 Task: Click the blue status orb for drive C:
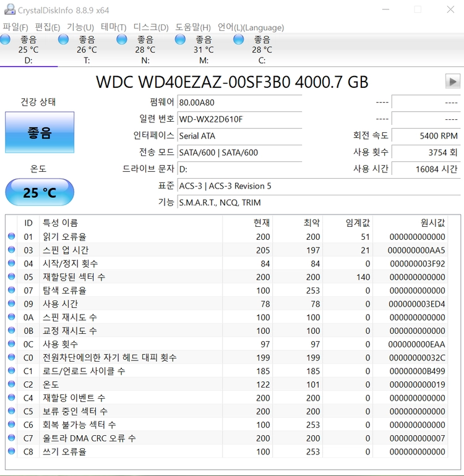238,40
